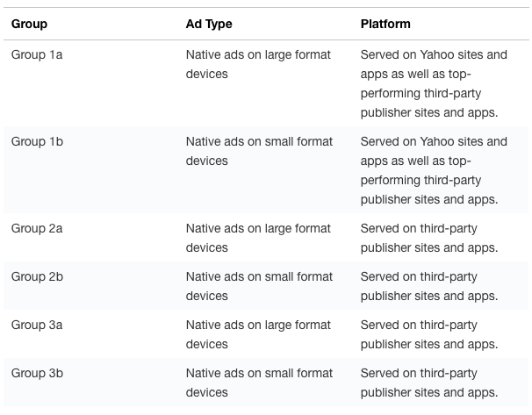This screenshot has width=532, height=415.
Task: Click Group 2a's large format ad type text
Action: click(258, 238)
